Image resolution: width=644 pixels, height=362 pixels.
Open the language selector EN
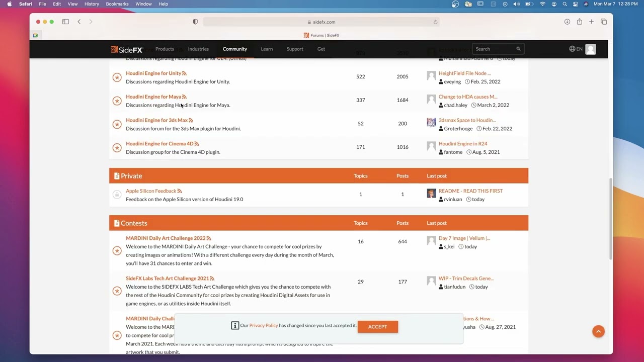tap(576, 49)
